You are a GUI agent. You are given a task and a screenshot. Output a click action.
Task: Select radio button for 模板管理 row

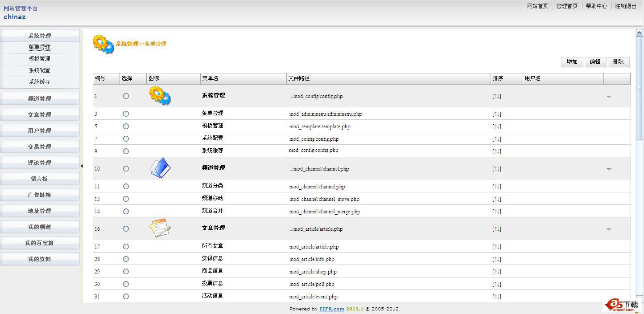pos(126,126)
